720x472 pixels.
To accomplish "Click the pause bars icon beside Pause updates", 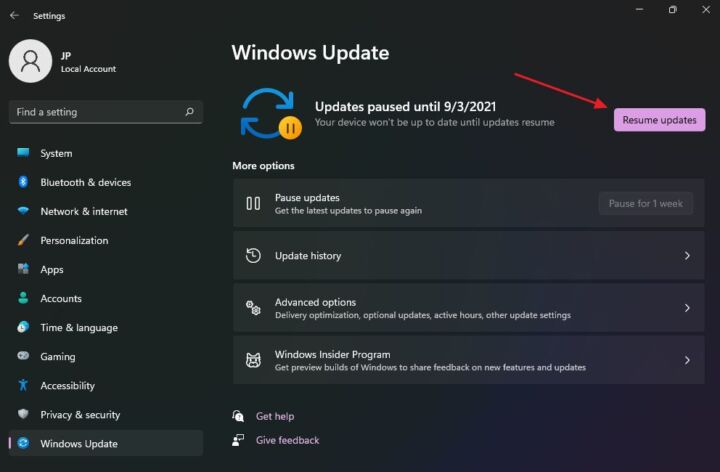I will 253,203.
